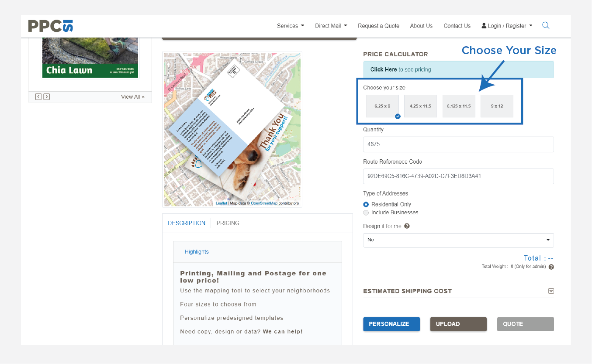This screenshot has width=592, height=364.
Task: Select Residential Only radio button
Action: [366, 204]
